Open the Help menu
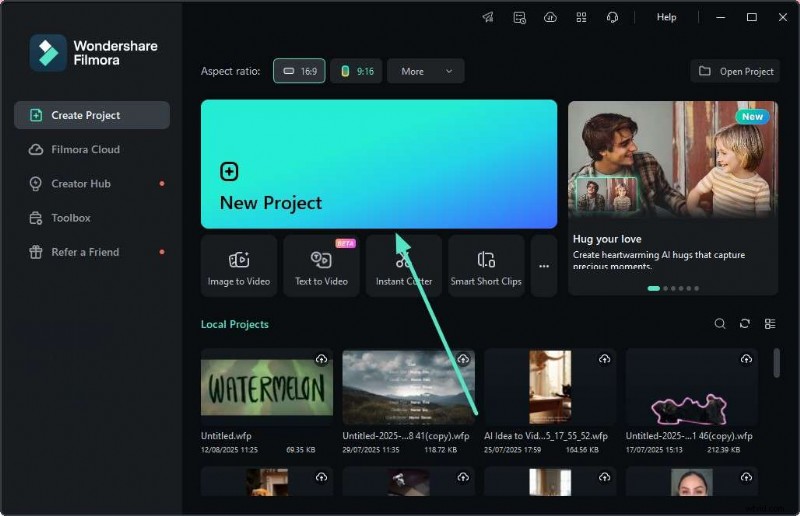The width and height of the screenshot is (800, 516). (x=666, y=17)
